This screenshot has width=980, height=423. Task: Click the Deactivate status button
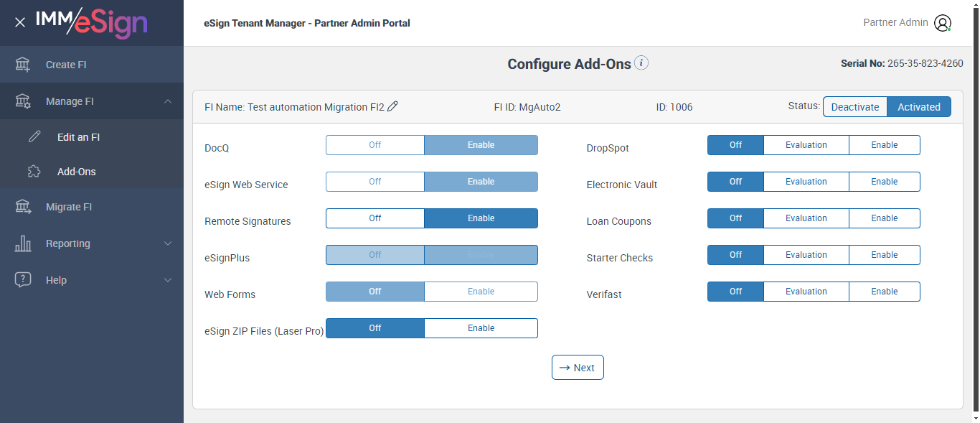pos(854,107)
